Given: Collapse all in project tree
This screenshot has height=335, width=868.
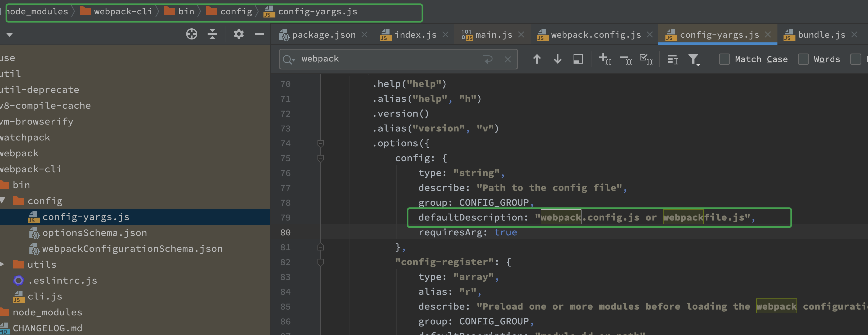Looking at the screenshot, I should pyautogui.click(x=212, y=34).
